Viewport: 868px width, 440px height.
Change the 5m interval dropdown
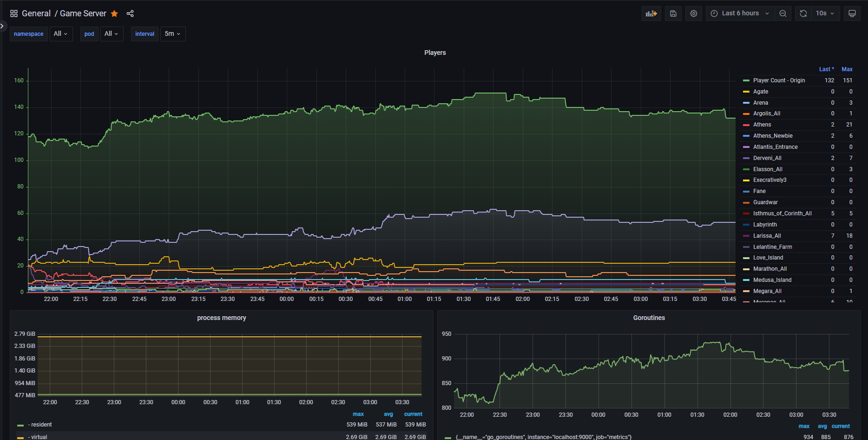[172, 33]
